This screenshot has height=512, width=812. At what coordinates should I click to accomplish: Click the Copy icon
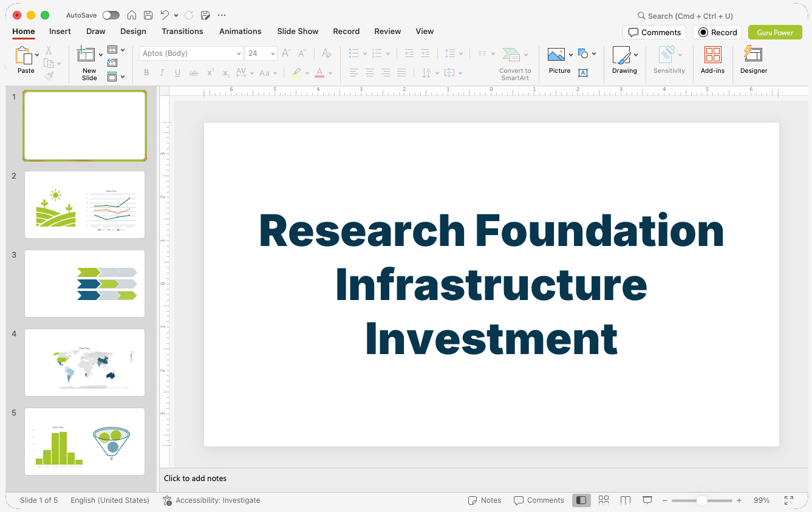[49, 63]
